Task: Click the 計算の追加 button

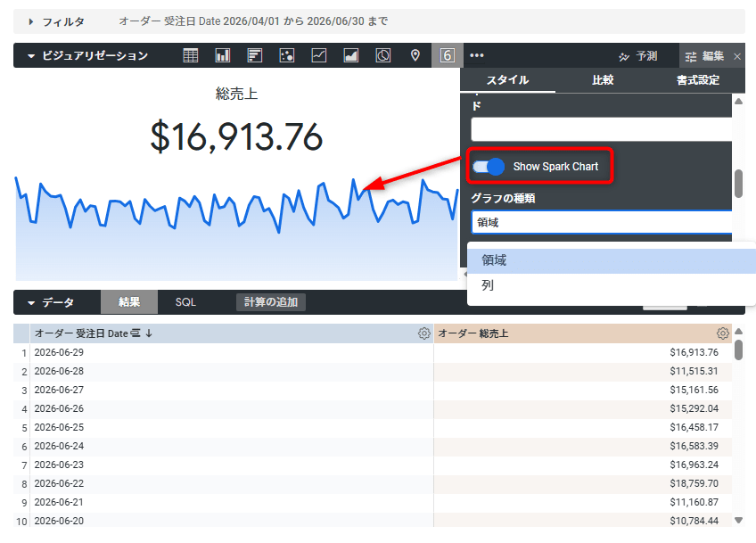Action: coord(270,302)
